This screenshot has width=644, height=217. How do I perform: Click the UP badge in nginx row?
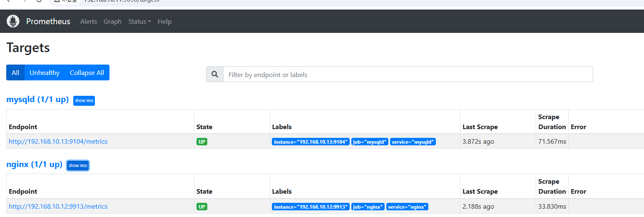(202, 207)
